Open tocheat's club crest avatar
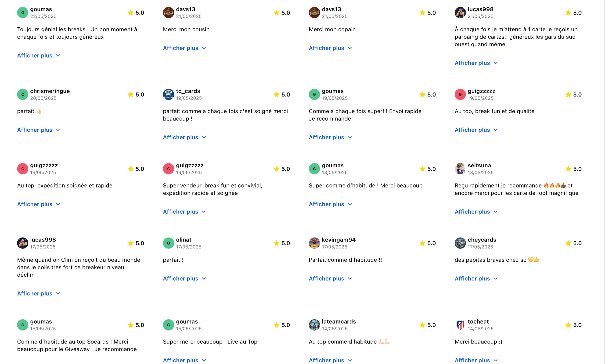Image resolution: width=605 pixels, height=364 pixels. (x=460, y=325)
